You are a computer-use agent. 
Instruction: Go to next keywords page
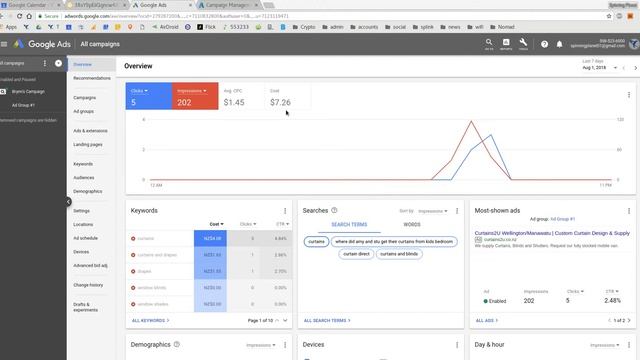285,320
